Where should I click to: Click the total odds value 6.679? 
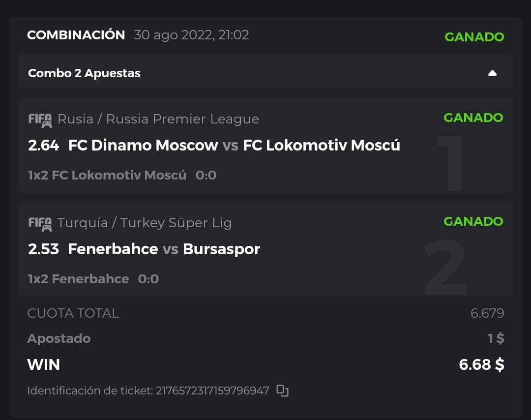(x=487, y=313)
